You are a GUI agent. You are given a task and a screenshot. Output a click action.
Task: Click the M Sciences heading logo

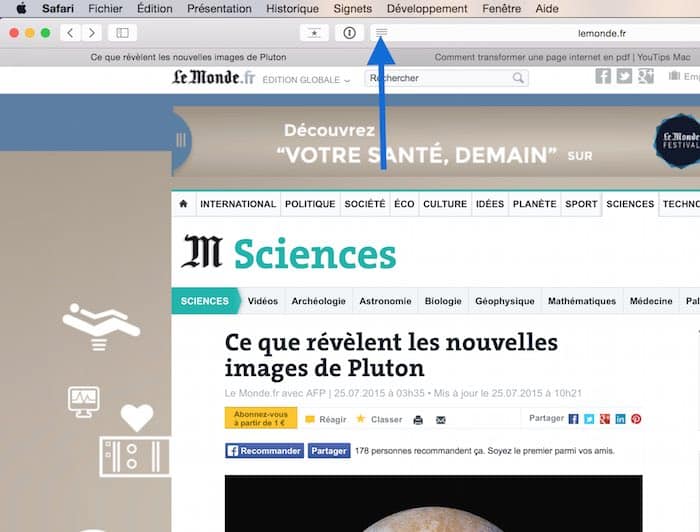pos(289,254)
